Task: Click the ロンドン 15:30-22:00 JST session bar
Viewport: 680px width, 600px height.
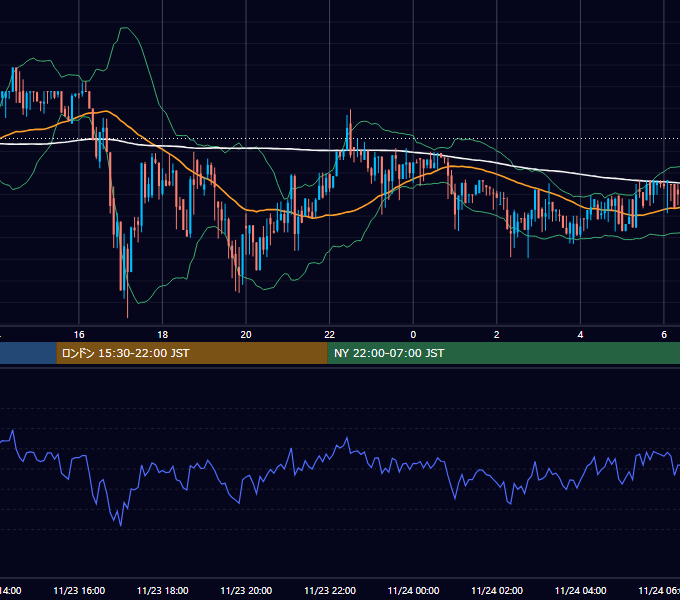Action: (192, 353)
